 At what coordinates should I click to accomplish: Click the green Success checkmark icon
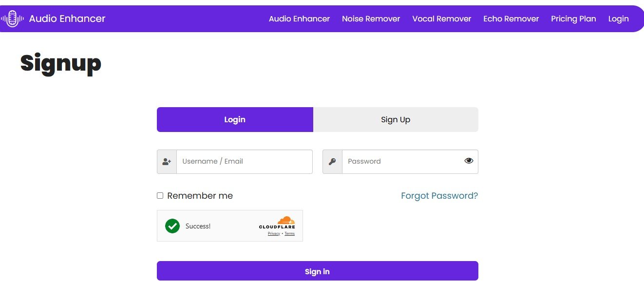(172, 226)
